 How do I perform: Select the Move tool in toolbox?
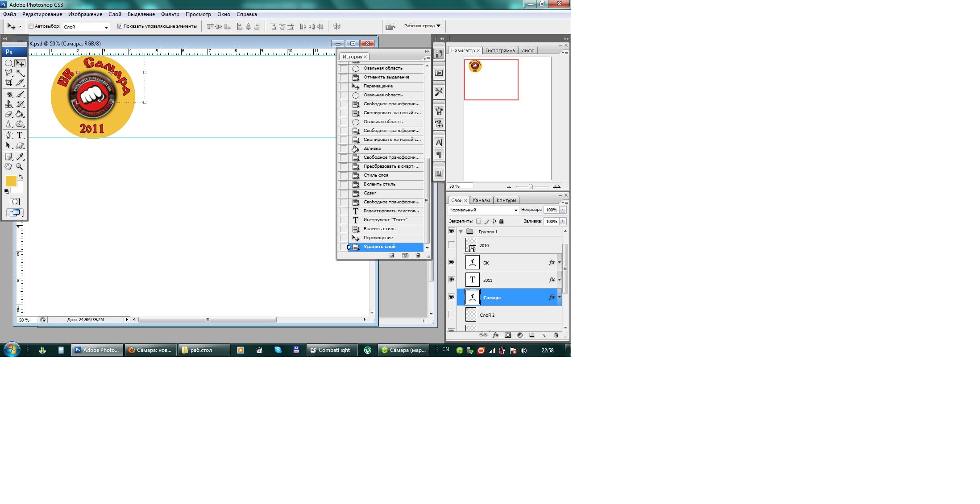coord(20,63)
